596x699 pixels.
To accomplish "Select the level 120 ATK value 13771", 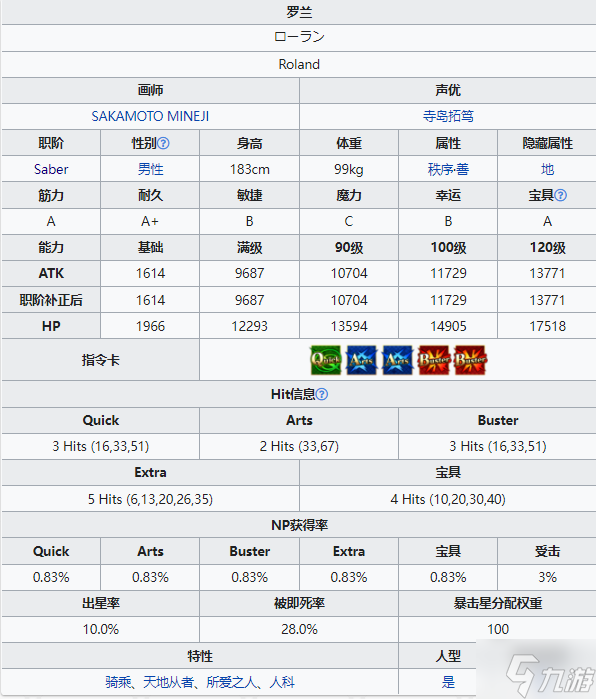I will 547,273.
